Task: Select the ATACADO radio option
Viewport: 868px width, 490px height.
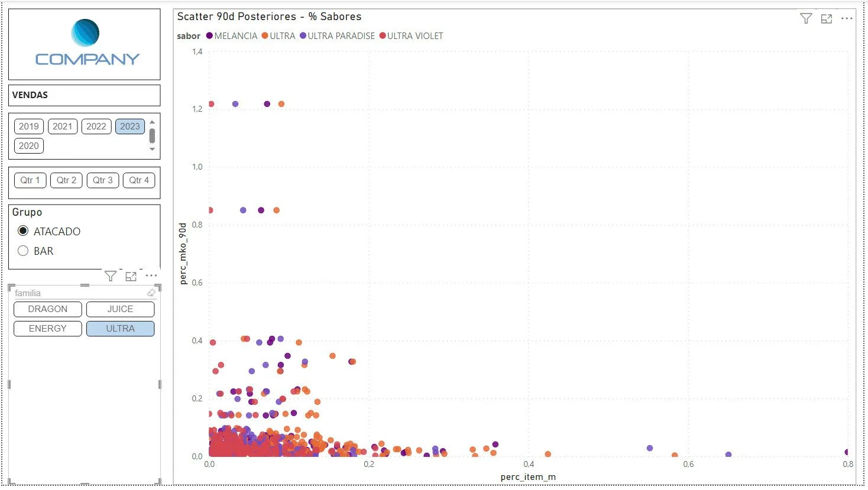Action: coord(23,231)
